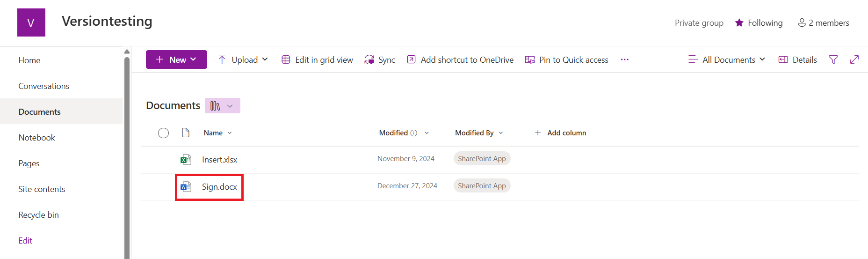Click the Edit in grid view icon
868x259 pixels.
[x=286, y=59]
